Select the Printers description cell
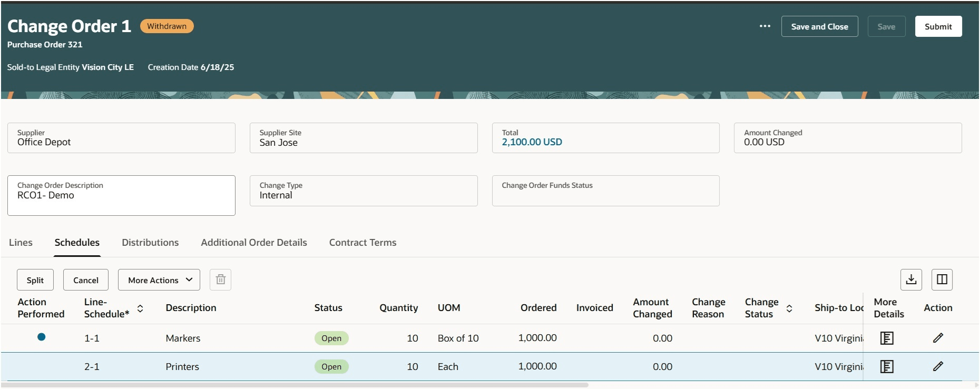The width and height of the screenshot is (980, 390). pyautogui.click(x=182, y=367)
